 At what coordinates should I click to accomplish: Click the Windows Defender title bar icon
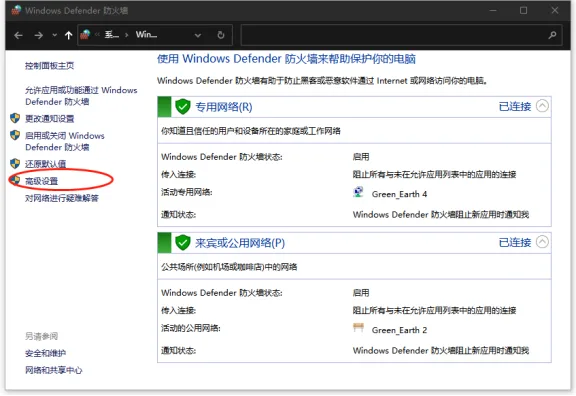pyautogui.click(x=16, y=10)
